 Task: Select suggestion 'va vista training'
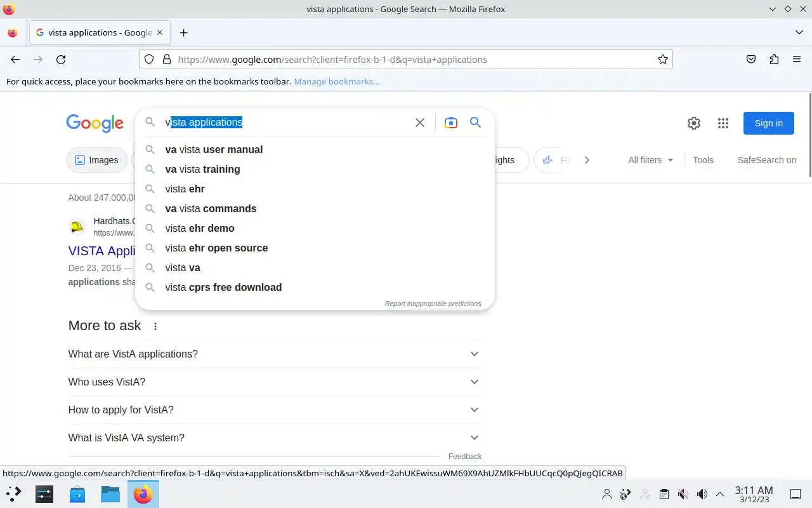pyautogui.click(x=315, y=169)
